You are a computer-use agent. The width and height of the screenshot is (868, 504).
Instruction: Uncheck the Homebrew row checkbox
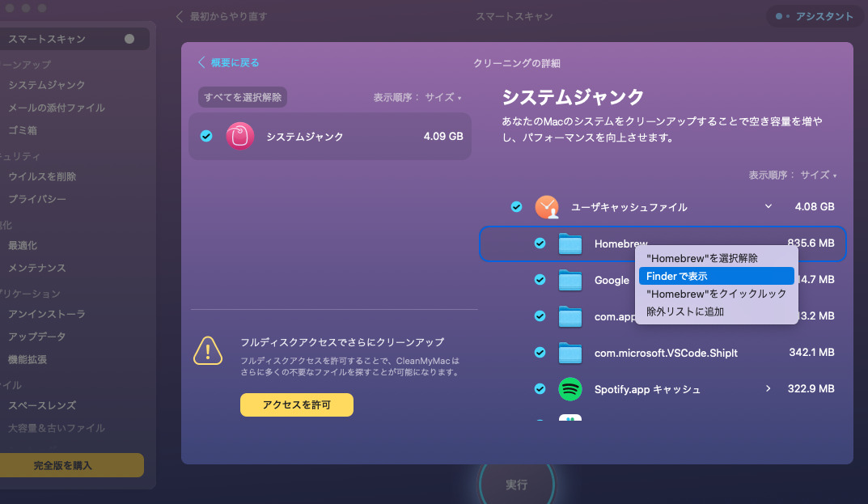[540, 244]
